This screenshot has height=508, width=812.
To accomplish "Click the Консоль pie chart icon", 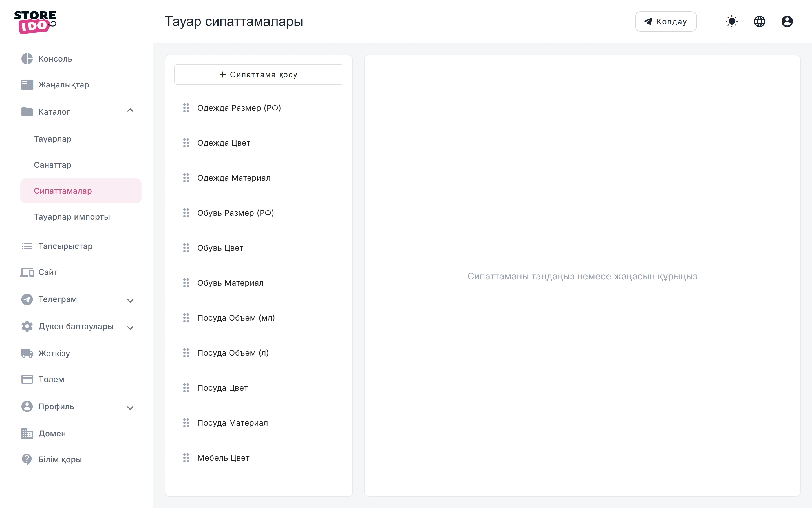I will (27, 59).
